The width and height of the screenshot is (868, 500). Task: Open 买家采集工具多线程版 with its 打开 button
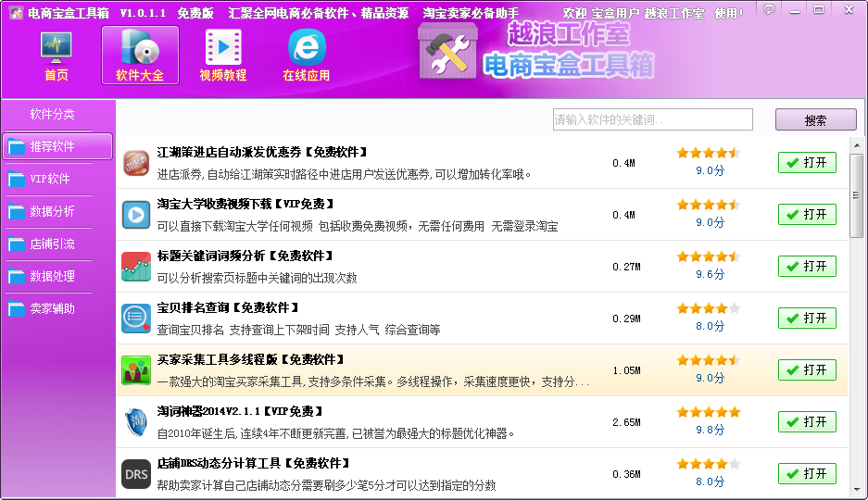click(x=807, y=370)
